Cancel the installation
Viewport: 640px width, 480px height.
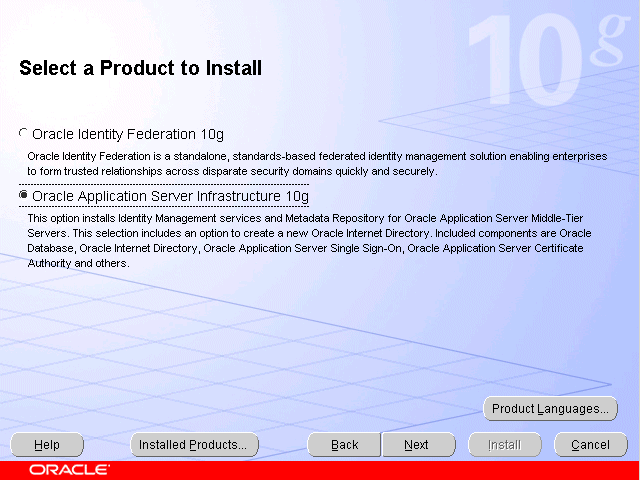point(591,444)
